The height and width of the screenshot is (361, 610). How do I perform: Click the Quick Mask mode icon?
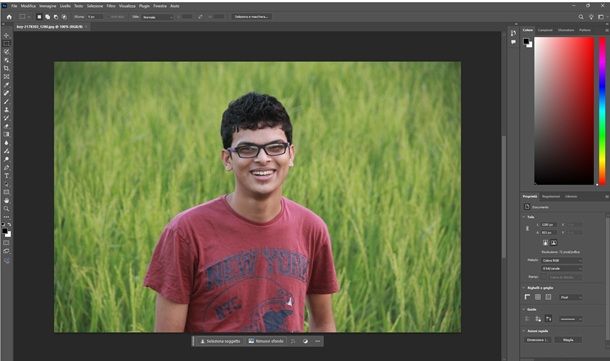point(7,243)
